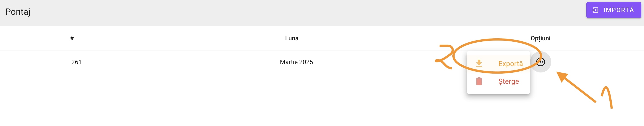Click the download icon beside Exportă
This screenshot has width=644, height=126.
click(479, 63)
